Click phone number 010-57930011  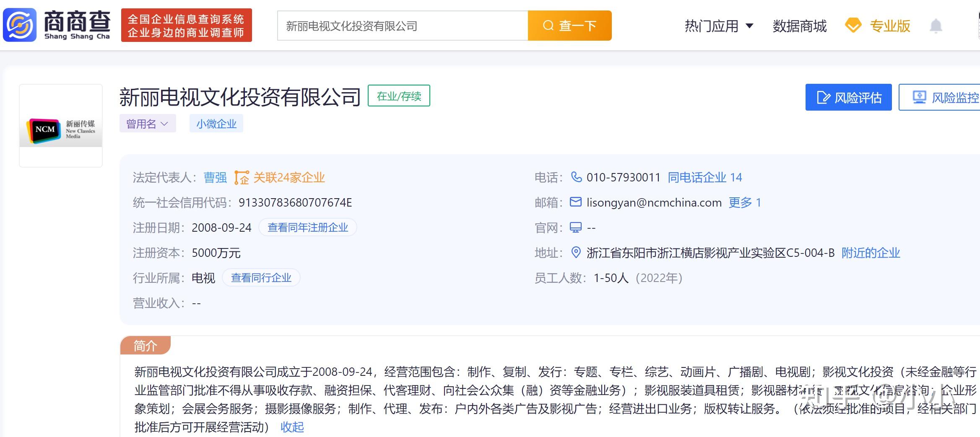624,178
